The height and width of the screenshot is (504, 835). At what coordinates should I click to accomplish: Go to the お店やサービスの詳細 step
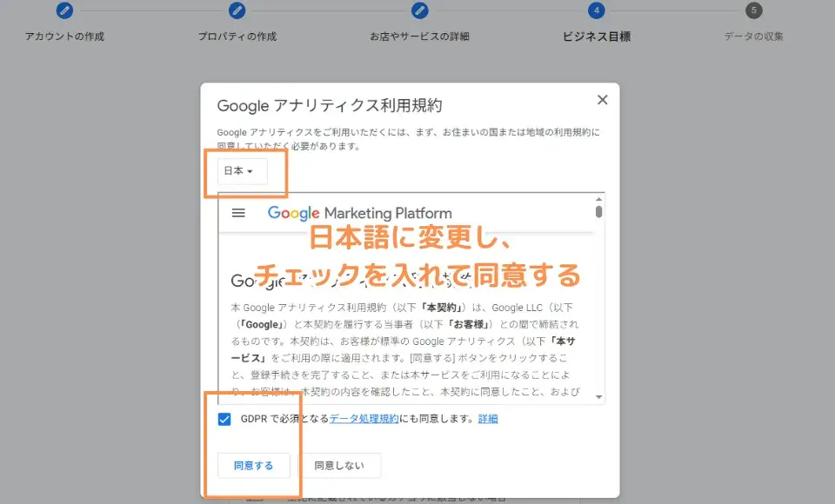pos(419,36)
